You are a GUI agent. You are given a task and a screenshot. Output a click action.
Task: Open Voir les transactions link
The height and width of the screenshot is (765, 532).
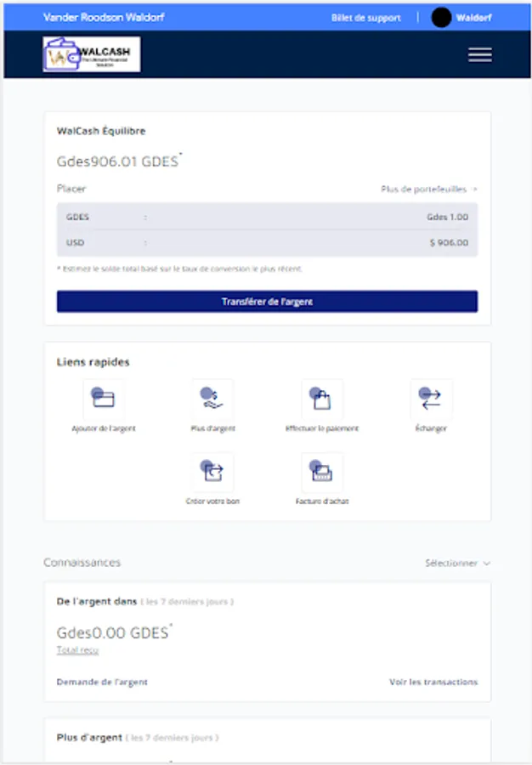[x=433, y=682]
